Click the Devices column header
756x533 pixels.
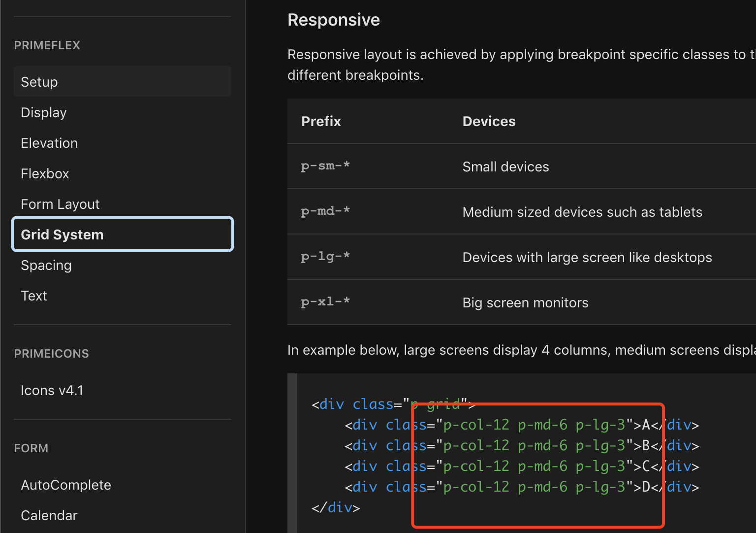(x=489, y=122)
